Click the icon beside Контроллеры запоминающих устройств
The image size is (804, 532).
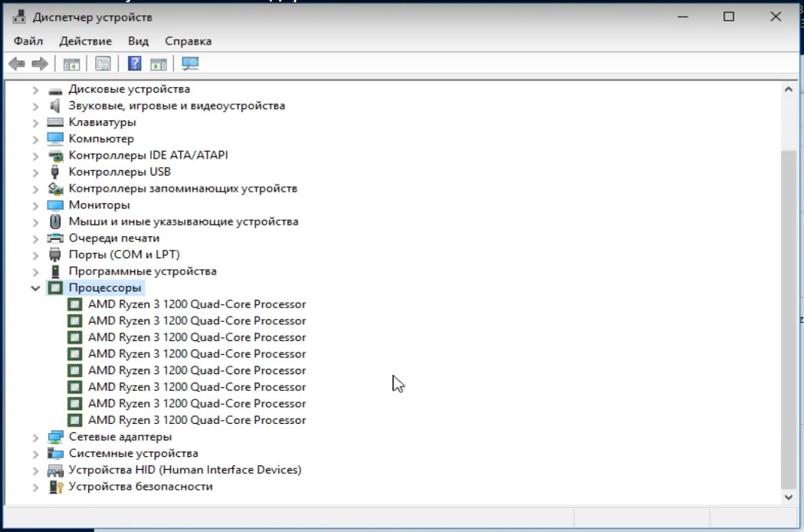pyautogui.click(x=55, y=189)
